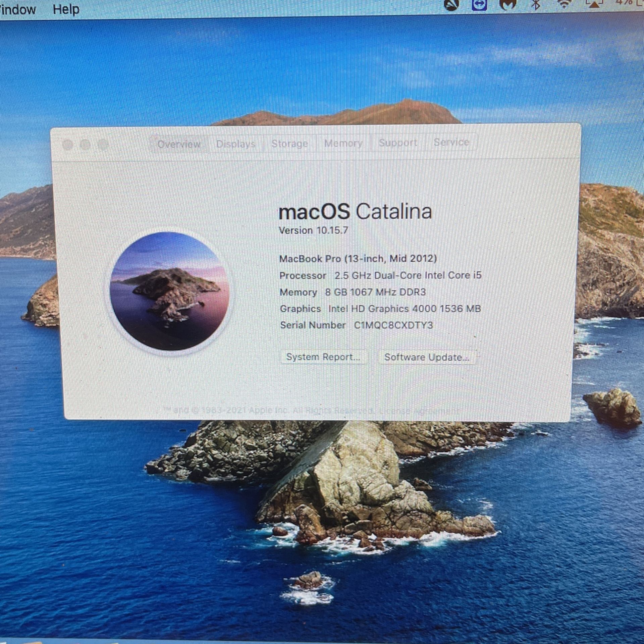Click the Malwarebytes menu bar icon
This screenshot has width=644, height=644.
508,4
